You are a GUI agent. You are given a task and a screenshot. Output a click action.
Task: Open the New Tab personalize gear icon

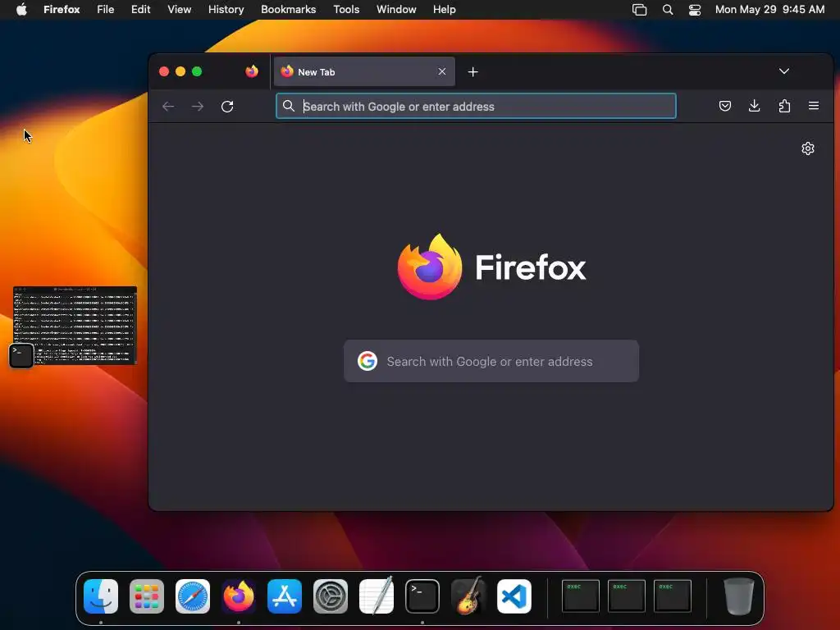(808, 148)
